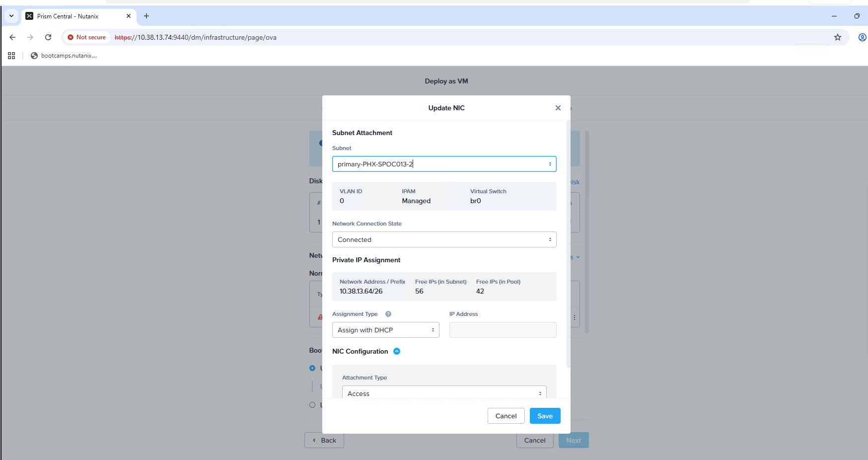Save the NIC changes
The width and height of the screenshot is (868, 460).
coord(545,416)
